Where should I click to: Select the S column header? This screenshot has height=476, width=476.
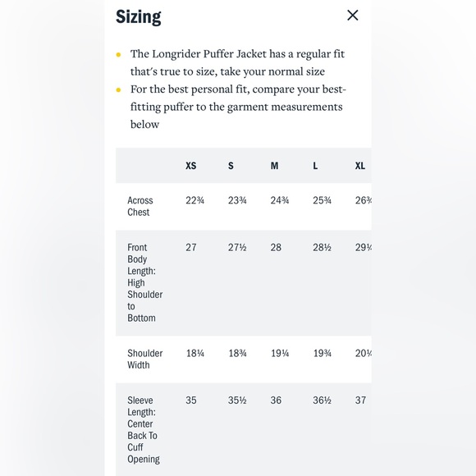231,166
